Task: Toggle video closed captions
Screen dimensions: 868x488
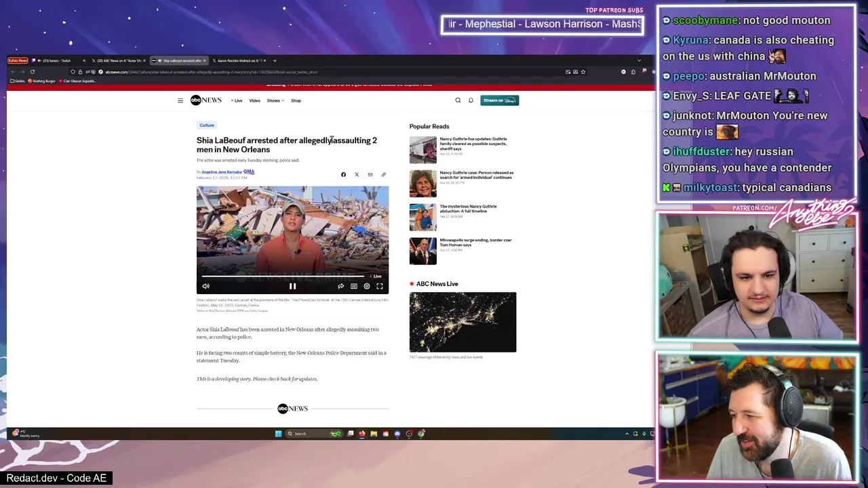Action: [354, 286]
